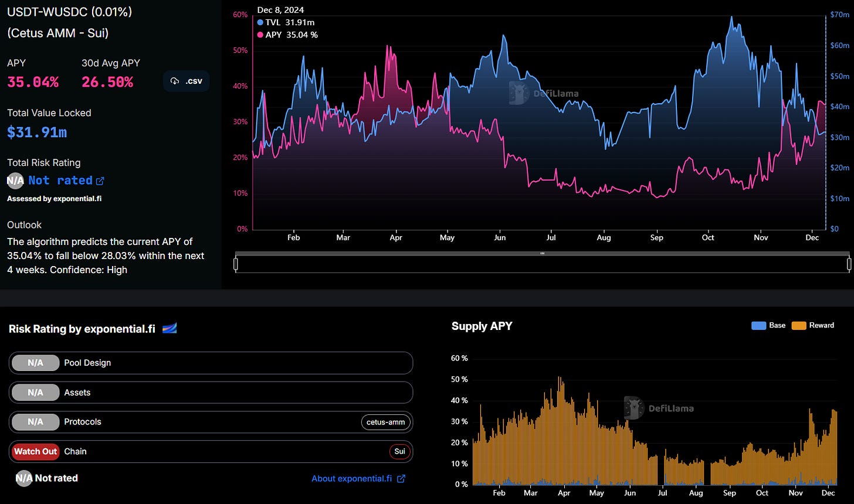Image resolution: width=854 pixels, height=504 pixels.
Task: Click N/A badge beside bottom 'Not rated' text
Action: tap(24, 478)
